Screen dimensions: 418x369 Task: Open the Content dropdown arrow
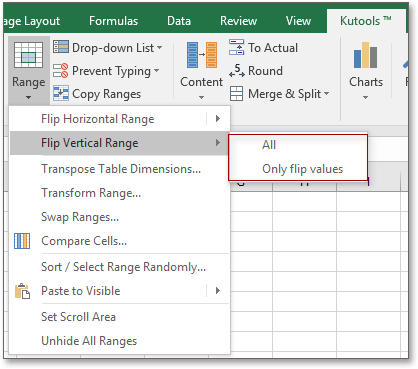(201, 97)
